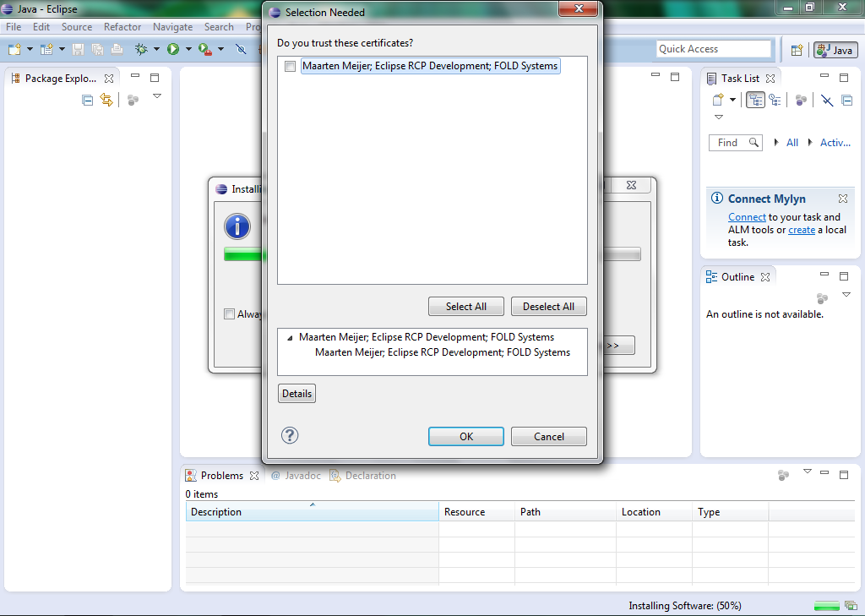The height and width of the screenshot is (616, 865).
Task: Click the green installation progress bar
Action: [x=245, y=254]
